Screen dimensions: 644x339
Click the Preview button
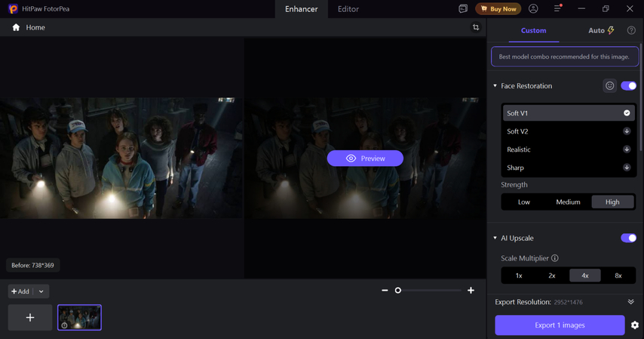coord(365,159)
